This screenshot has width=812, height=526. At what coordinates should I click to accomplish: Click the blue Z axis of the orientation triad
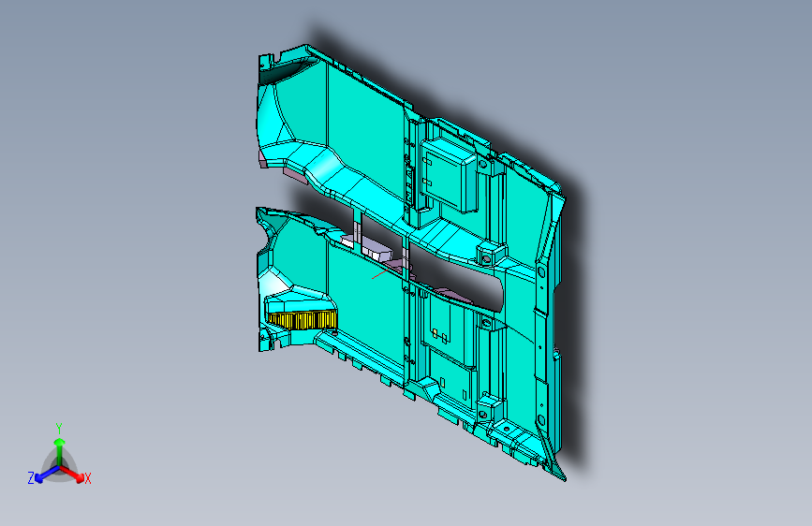pos(43,475)
